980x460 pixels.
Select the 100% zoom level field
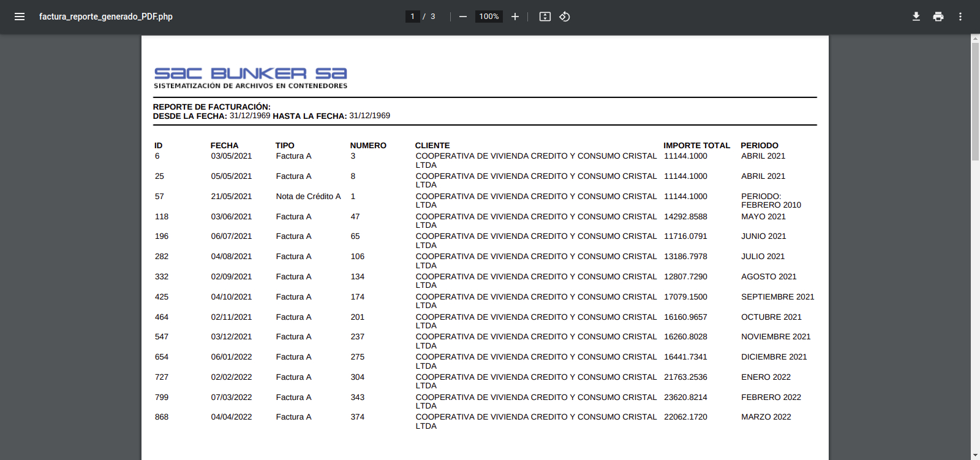[489, 17]
